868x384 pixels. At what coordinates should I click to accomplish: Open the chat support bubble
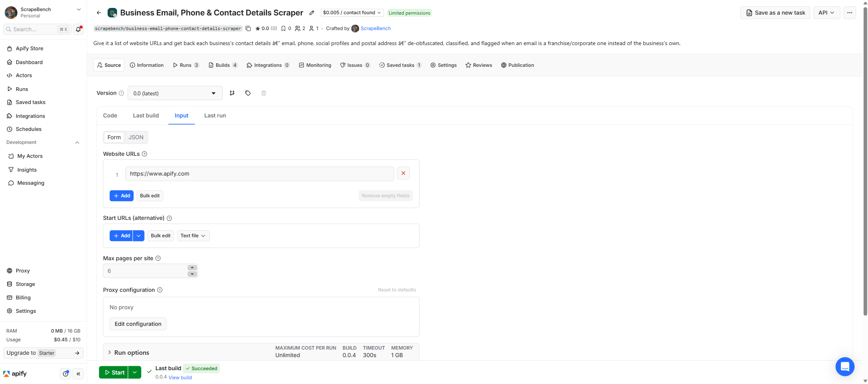(845, 367)
